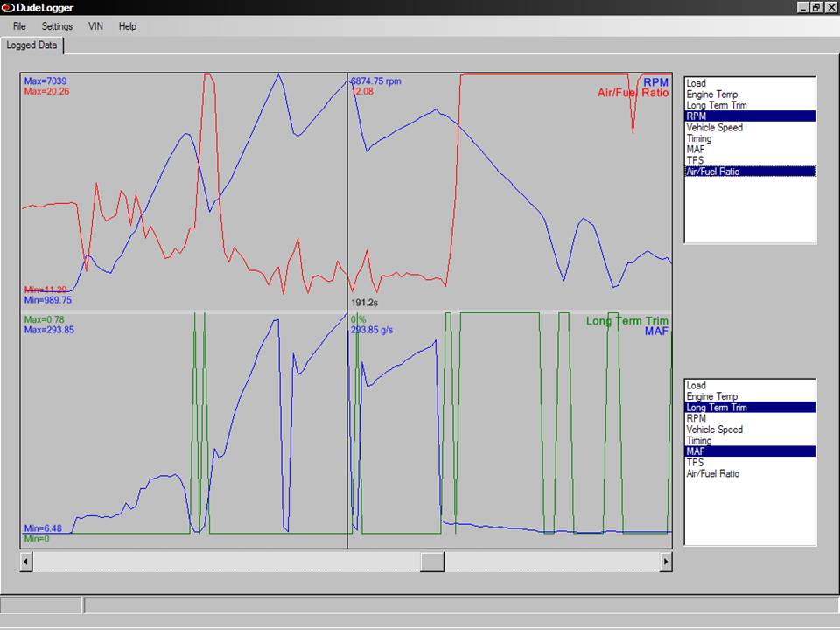Open the VIN menu

pos(95,26)
